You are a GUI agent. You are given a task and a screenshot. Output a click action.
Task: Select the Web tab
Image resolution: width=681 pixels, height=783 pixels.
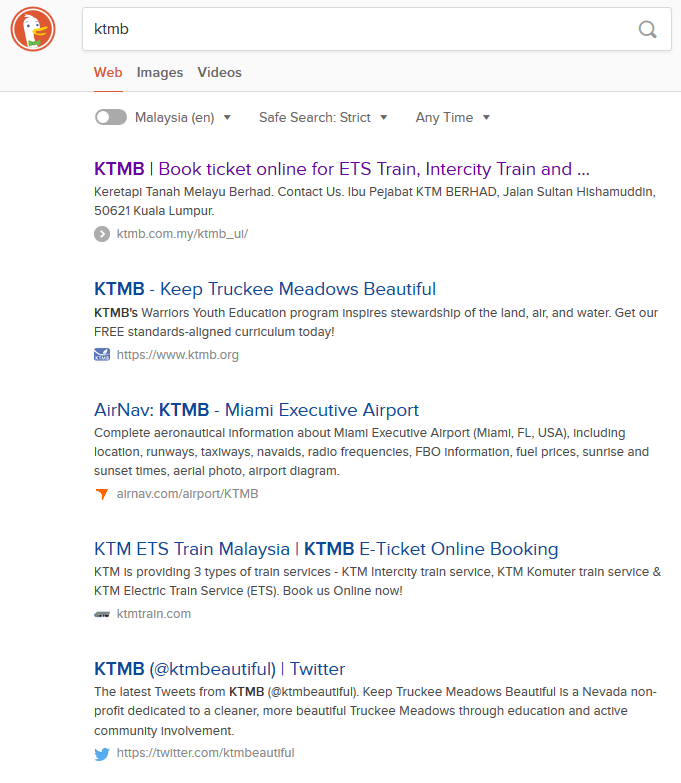click(x=108, y=72)
